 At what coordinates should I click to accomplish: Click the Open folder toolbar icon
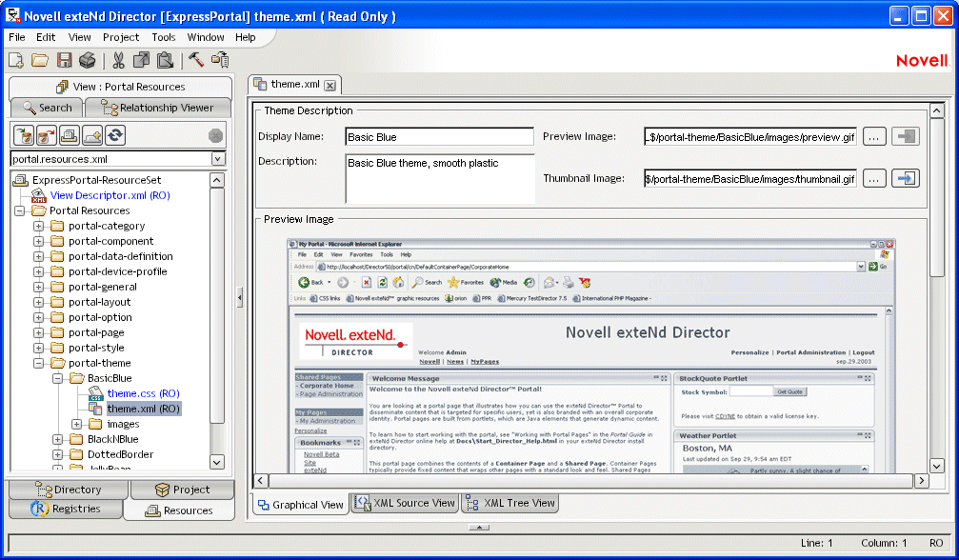pos(40,60)
